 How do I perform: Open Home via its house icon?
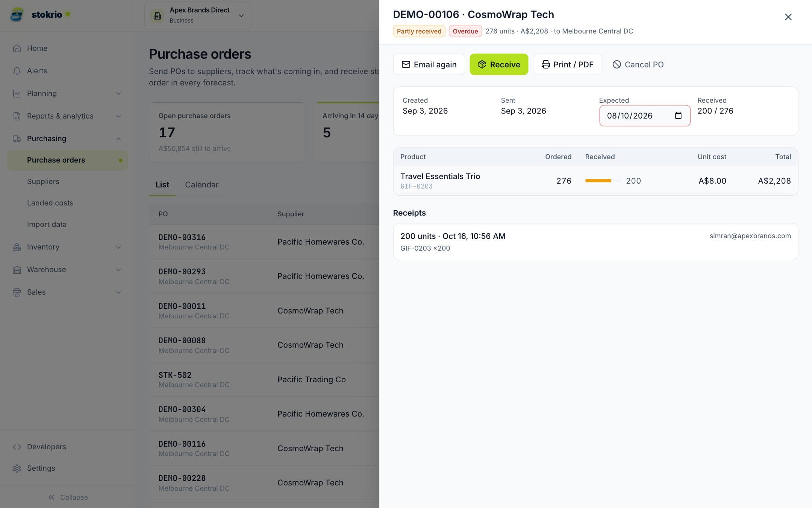click(17, 48)
